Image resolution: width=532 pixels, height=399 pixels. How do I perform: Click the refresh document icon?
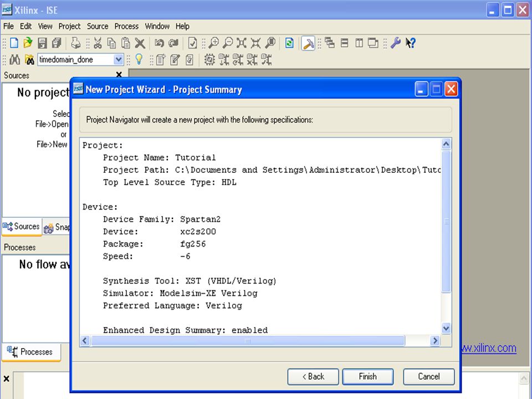(x=289, y=43)
